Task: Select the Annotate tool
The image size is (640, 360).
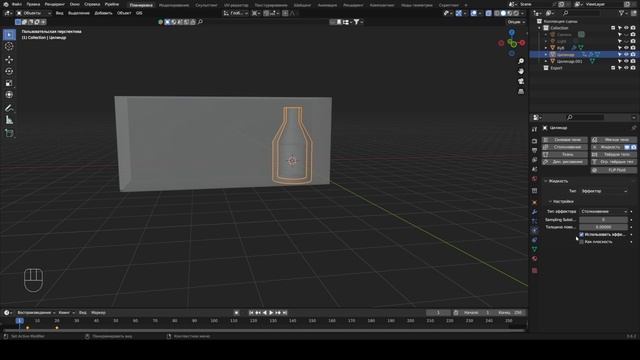Action: (9, 108)
